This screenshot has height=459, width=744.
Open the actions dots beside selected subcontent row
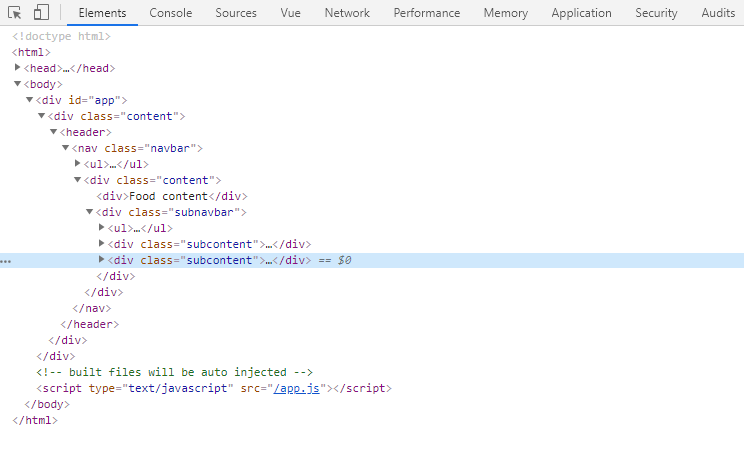click(x=6, y=261)
